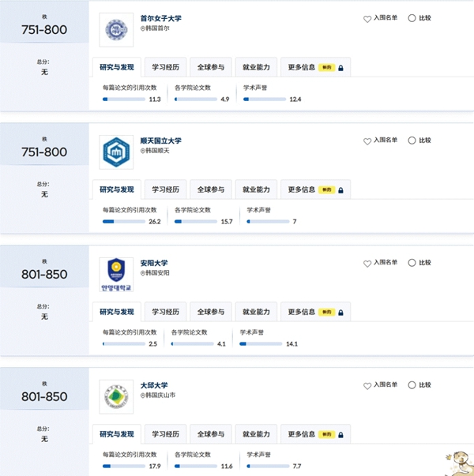Open 首尔女子大学 logo thumbnail

pyautogui.click(x=116, y=30)
